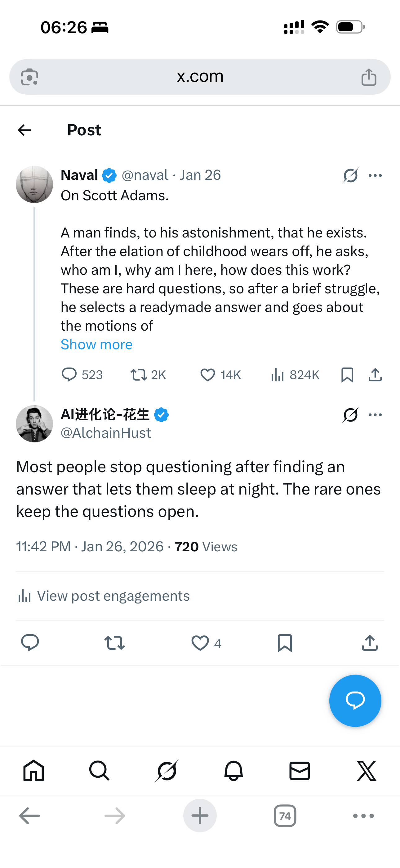Open the Search tab in bottom navigation
The image size is (400, 868).
point(99,771)
